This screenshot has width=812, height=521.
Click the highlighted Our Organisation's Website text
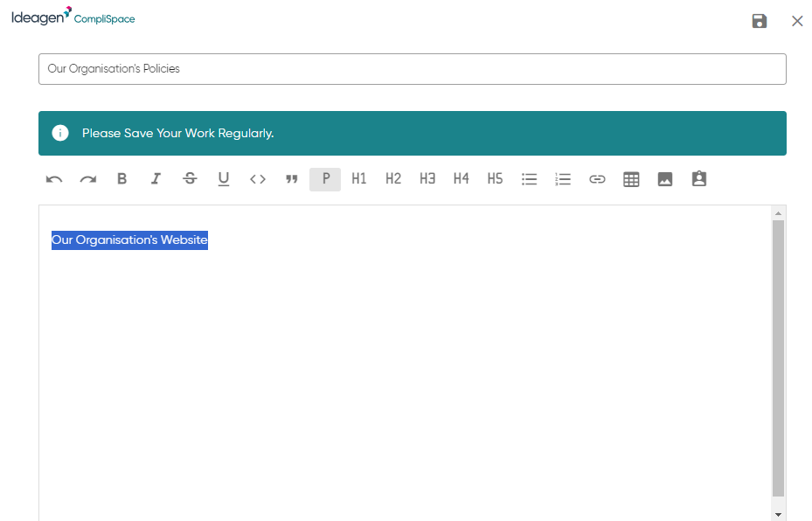(129, 240)
